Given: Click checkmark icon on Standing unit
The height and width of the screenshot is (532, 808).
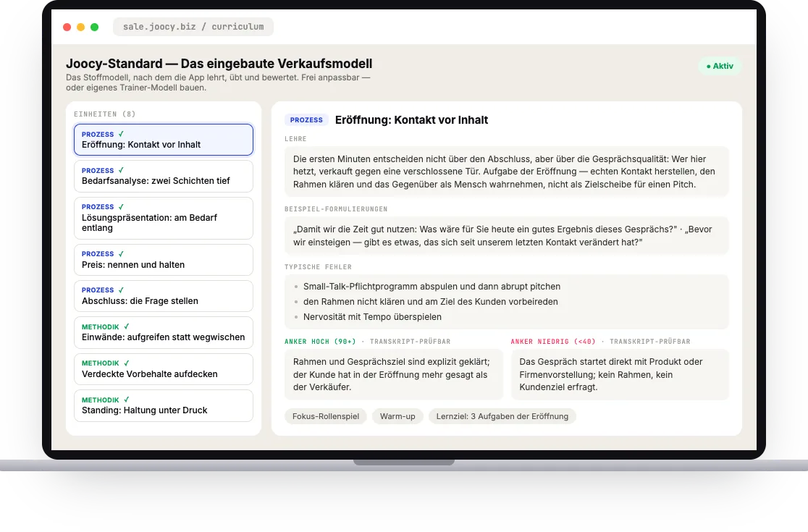Looking at the screenshot, I should tap(126, 400).
